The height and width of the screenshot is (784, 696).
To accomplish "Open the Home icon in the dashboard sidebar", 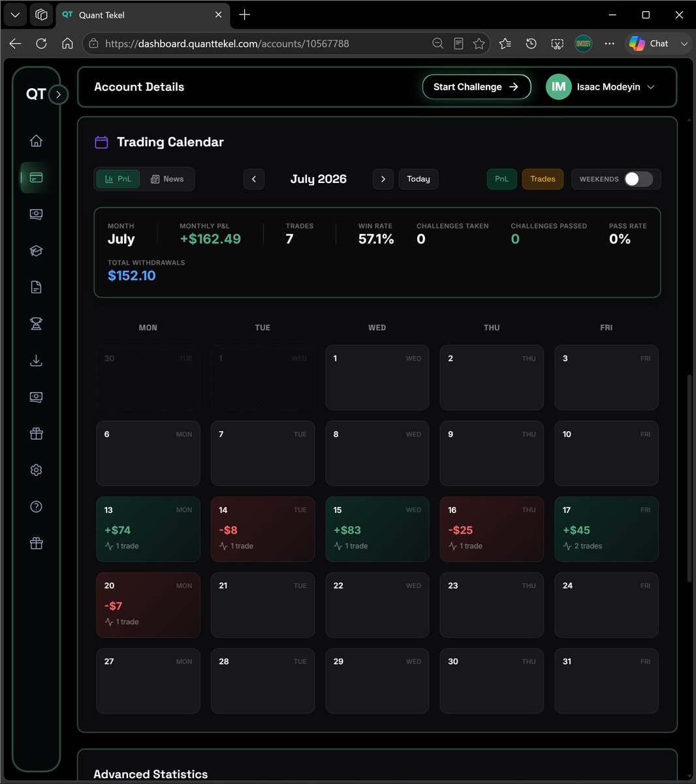I will pos(36,140).
